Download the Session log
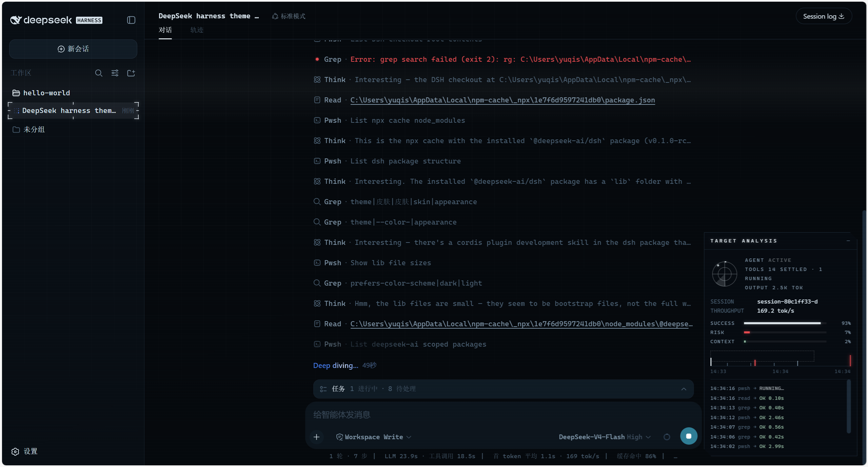 (824, 16)
